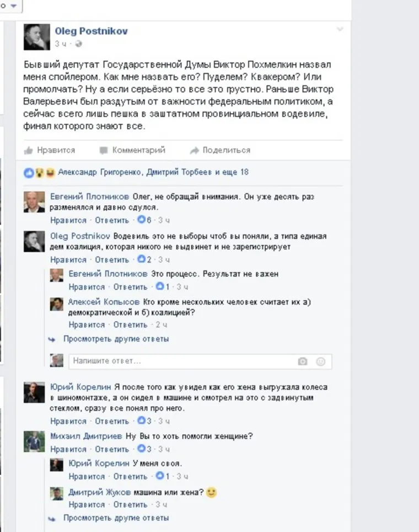Open Oleg Postnikov profile from post header
The image size is (419, 532).
pos(91,31)
